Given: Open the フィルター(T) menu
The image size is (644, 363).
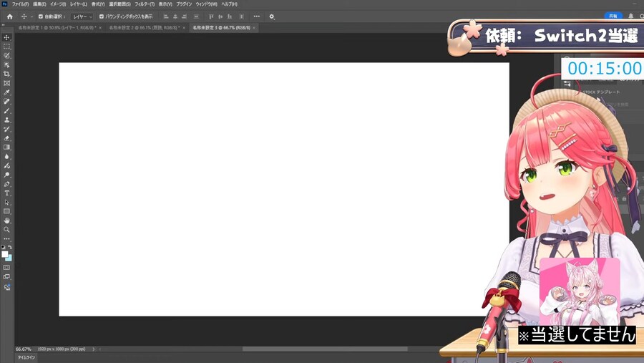Looking at the screenshot, I should 145,4.
